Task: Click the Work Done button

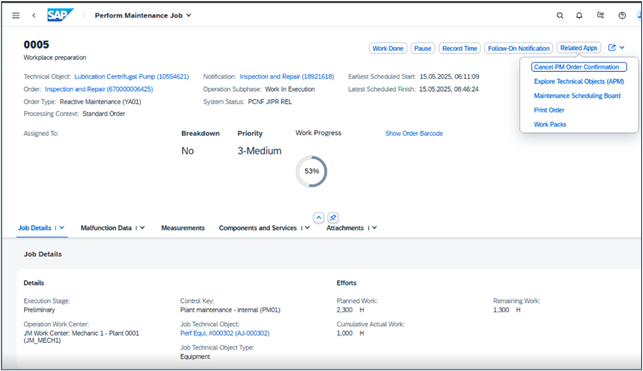Action: 388,48
